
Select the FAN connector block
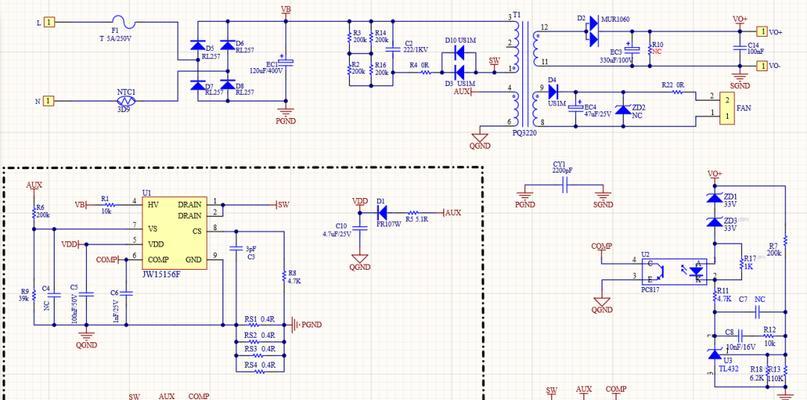click(726, 108)
